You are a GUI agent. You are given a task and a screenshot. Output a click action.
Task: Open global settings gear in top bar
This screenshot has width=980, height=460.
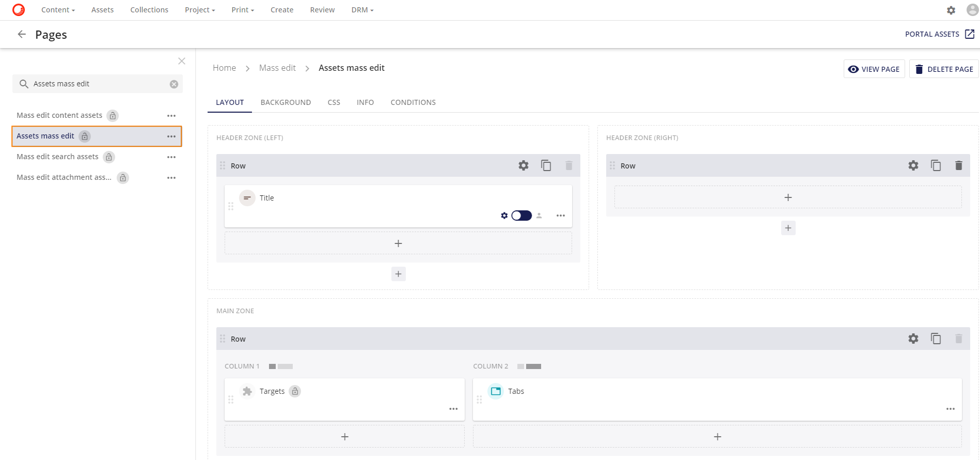(x=951, y=10)
